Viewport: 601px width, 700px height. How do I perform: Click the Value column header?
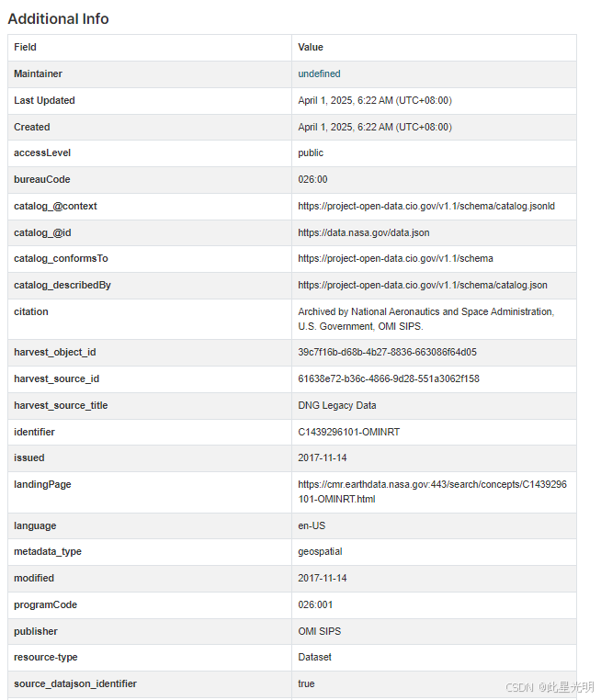(x=311, y=47)
